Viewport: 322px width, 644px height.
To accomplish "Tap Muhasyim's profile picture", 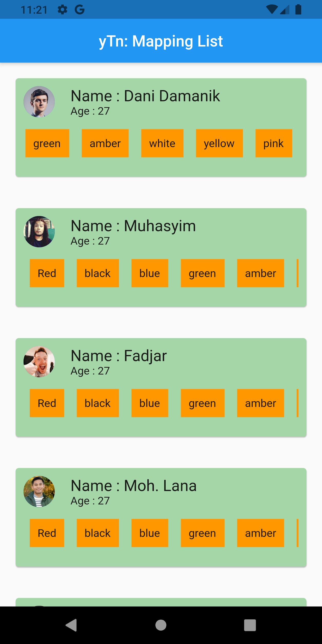I will click(x=39, y=231).
